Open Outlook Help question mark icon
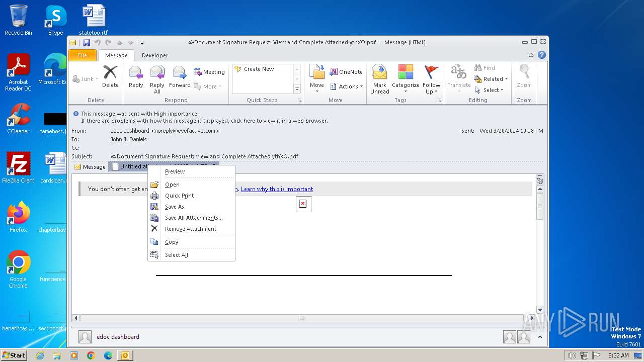 click(x=542, y=55)
